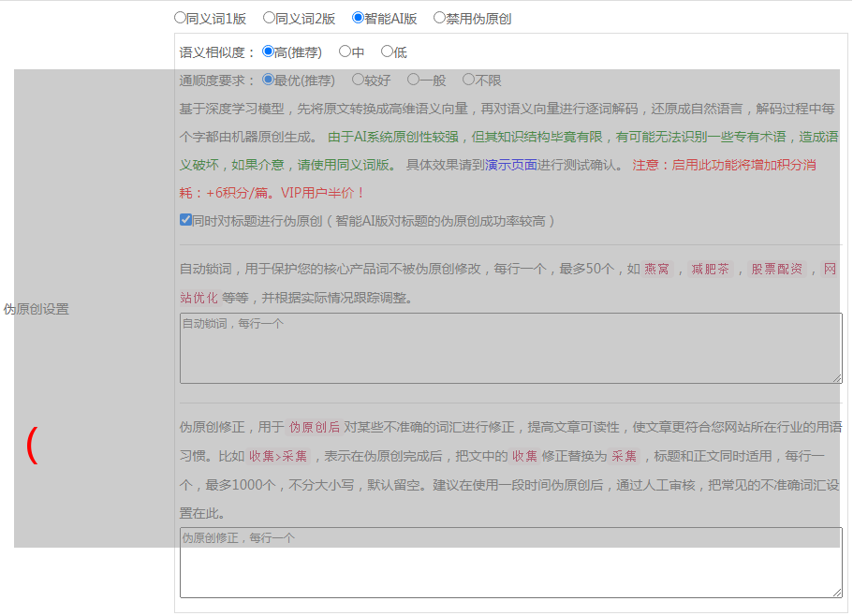Click the 伪原创修正 text area

tap(510, 563)
